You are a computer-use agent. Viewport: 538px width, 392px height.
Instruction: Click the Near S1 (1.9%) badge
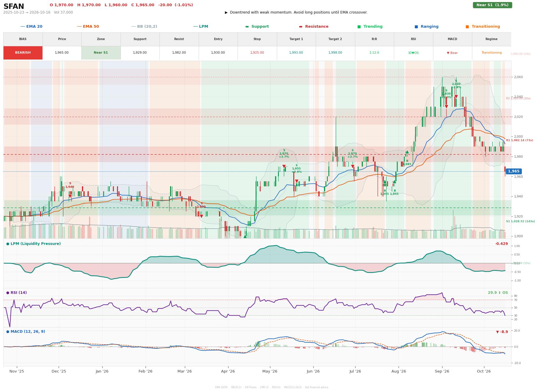(492, 5)
